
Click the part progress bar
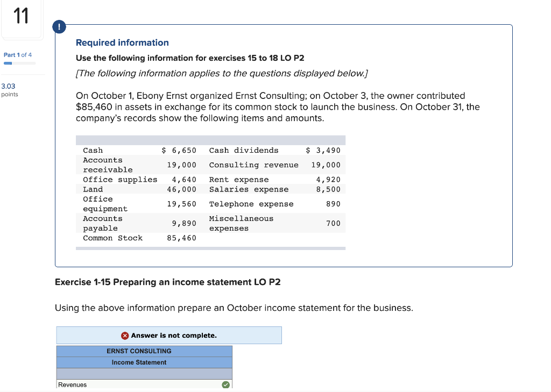[x=20, y=63]
